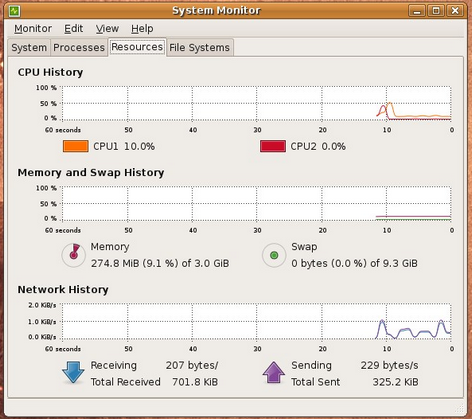This screenshot has width=472, height=419.
Task: Click the Memory label beside the pie
Action: click(x=110, y=247)
